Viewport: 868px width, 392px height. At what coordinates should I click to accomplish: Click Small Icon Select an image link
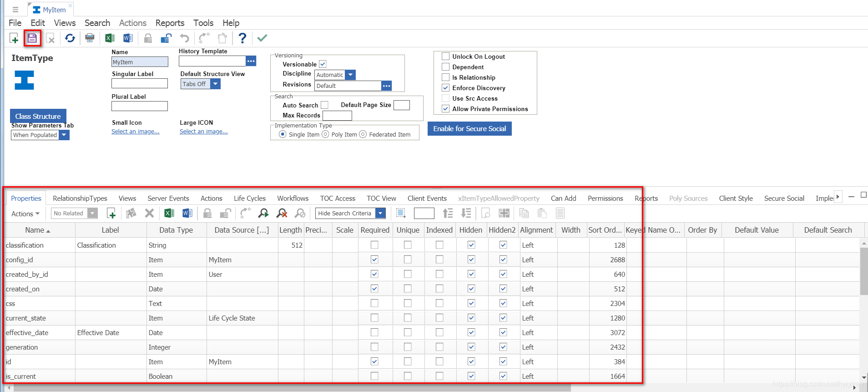click(x=136, y=132)
